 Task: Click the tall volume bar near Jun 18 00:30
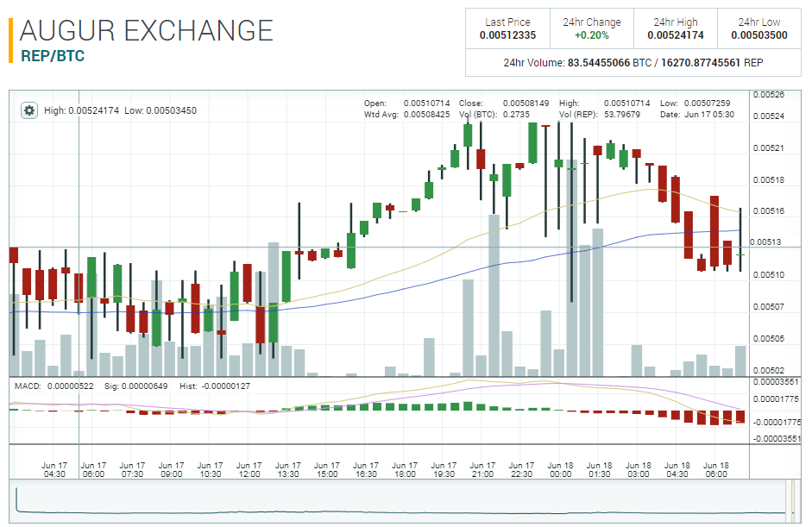(x=572, y=267)
